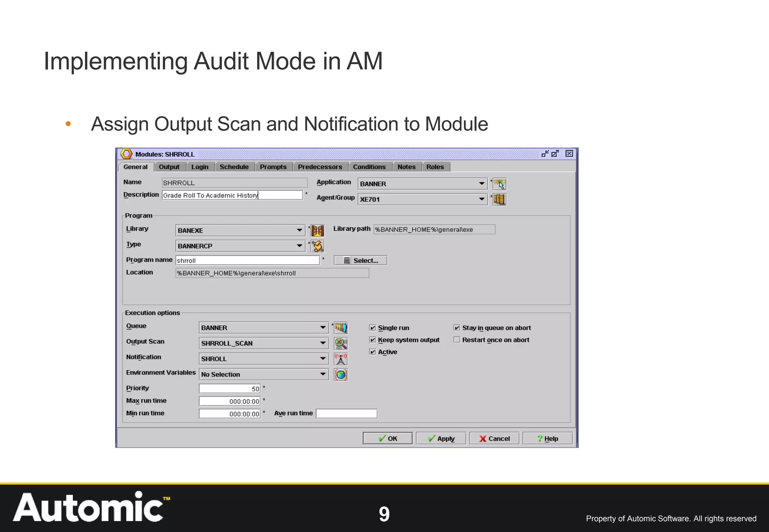Toggle Stay in queue on abort
769x532 pixels.
(x=457, y=328)
